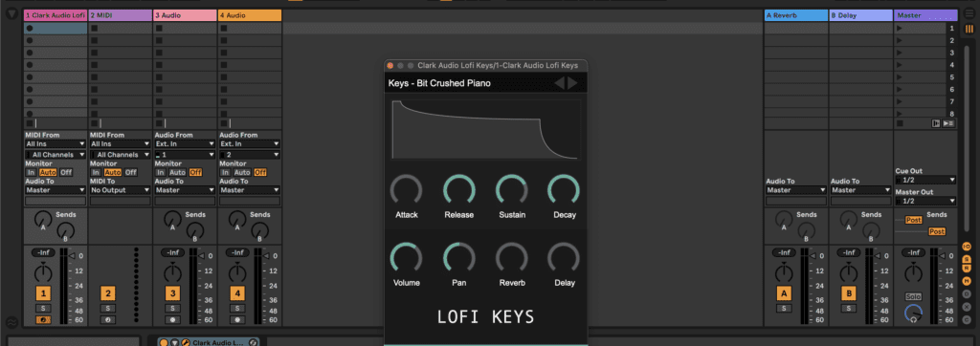This screenshot has height=346, width=980.
Task: Solo the A Reverb return track
Action: click(x=784, y=308)
